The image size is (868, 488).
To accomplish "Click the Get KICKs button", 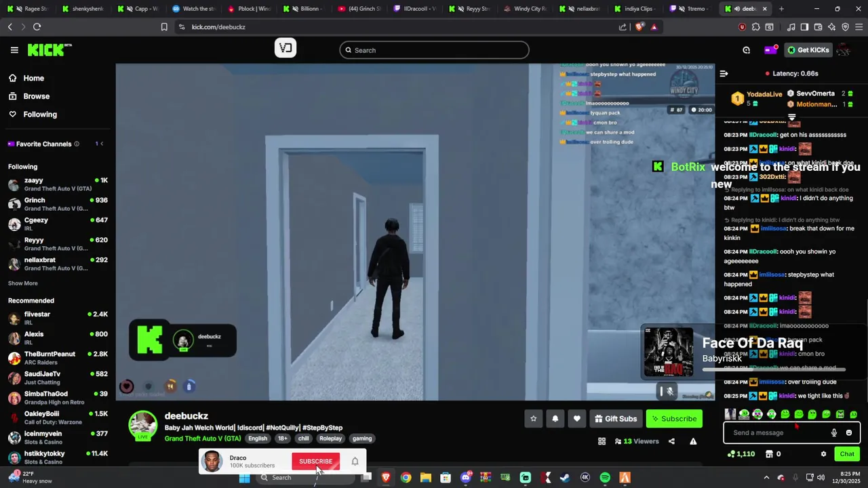I will (x=808, y=50).
